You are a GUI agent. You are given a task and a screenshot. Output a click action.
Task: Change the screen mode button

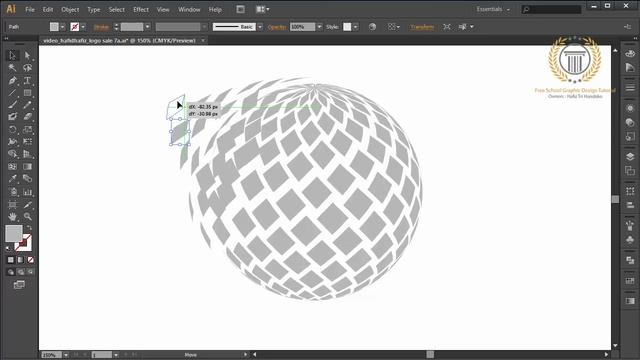[19, 284]
